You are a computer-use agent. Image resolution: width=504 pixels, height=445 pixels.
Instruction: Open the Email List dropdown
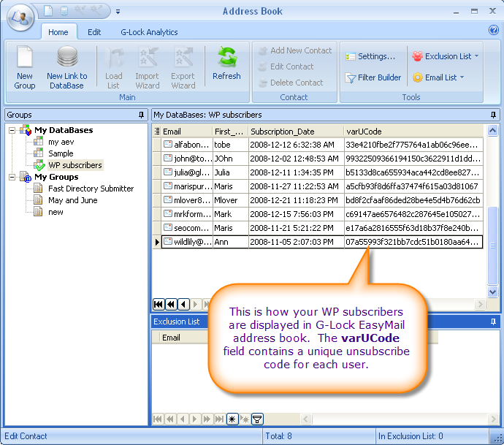click(x=438, y=77)
